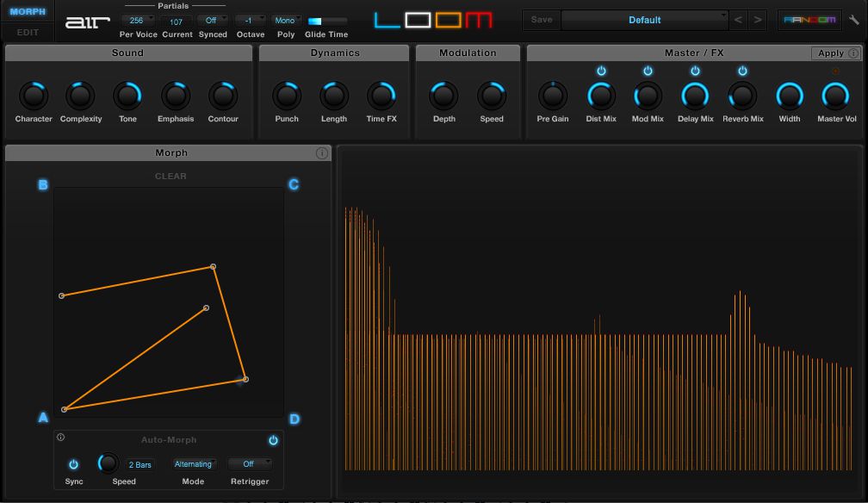The height and width of the screenshot is (503, 868).
Task: Click the Glide Time slider
Action: point(328,21)
